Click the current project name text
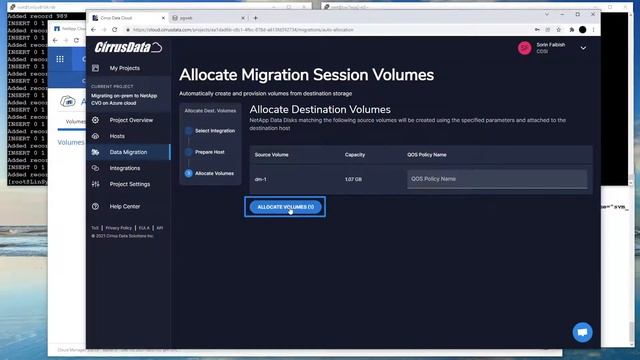Viewport: 640px width, 360px height. pos(124,99)
